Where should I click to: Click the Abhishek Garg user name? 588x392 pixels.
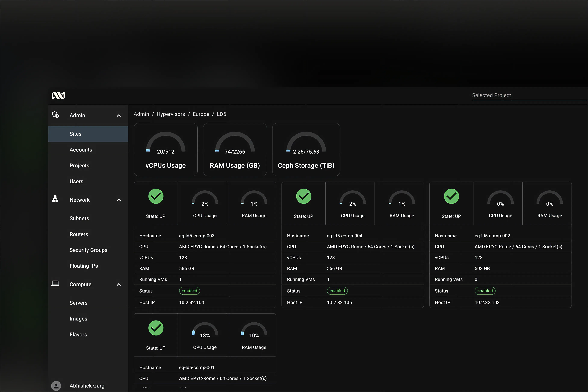[x=87, y=386]
